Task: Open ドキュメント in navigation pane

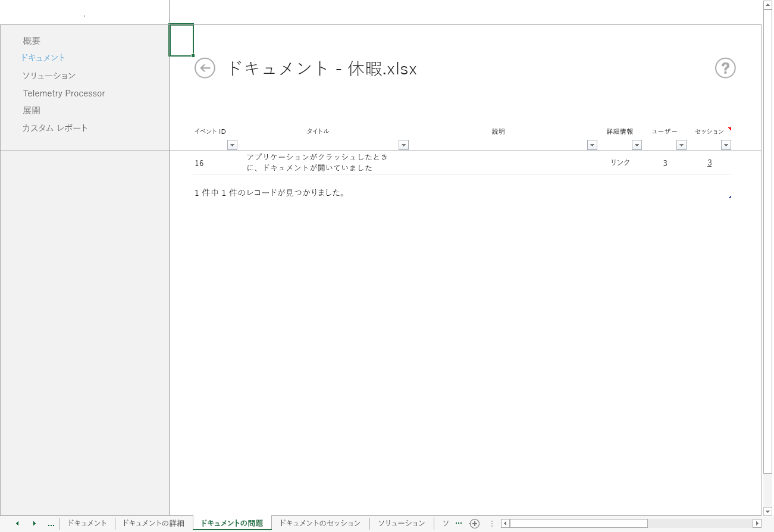Action: [43, 58]
